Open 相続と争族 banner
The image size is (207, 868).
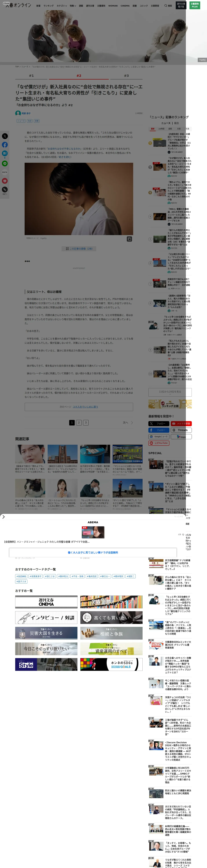click(111, 633)
